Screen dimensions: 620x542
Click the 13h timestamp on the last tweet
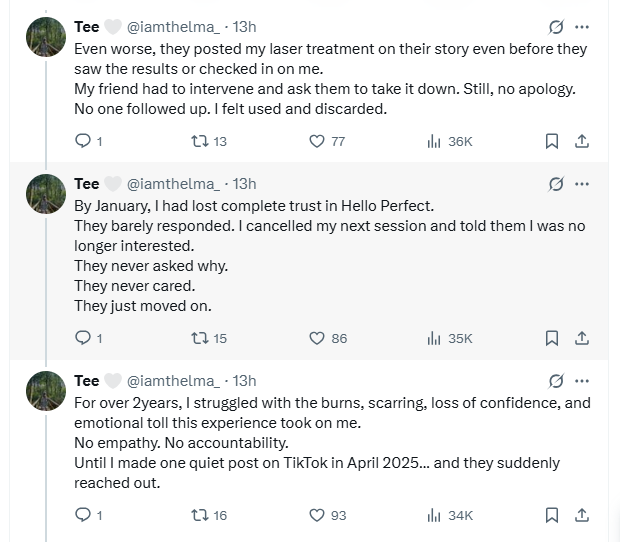click(x=244, y=381)
